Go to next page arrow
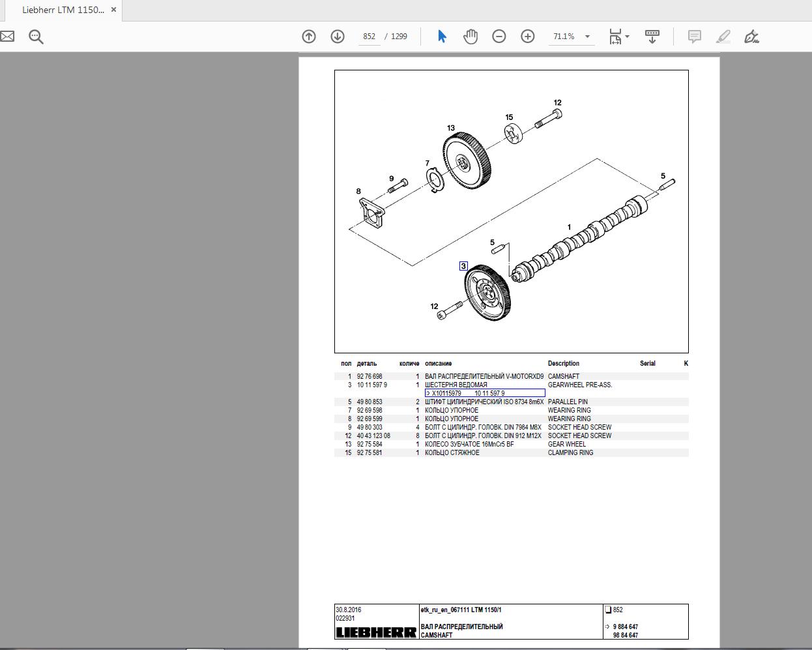The width and height of the screenshot is (812, 650). pos(338,37)
